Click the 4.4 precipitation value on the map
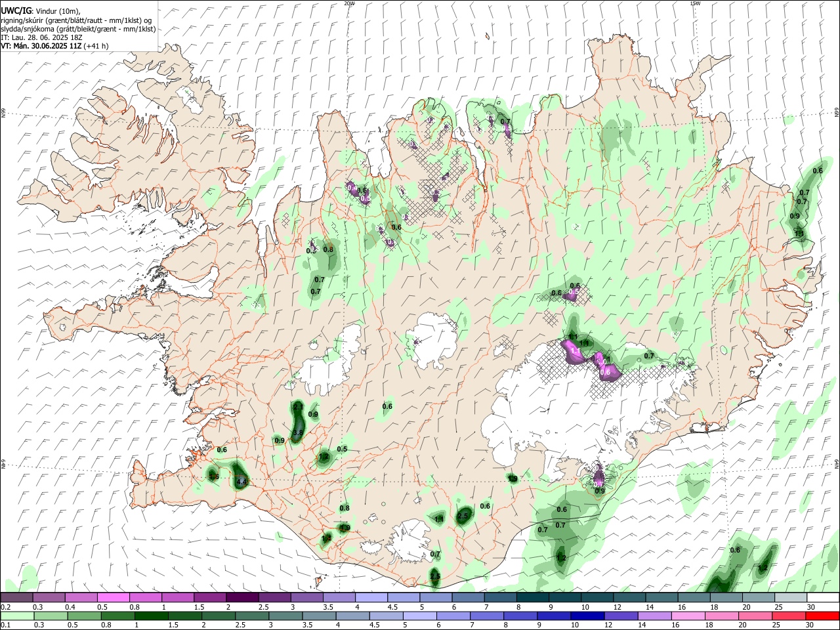840x630 pixels. 241,482
